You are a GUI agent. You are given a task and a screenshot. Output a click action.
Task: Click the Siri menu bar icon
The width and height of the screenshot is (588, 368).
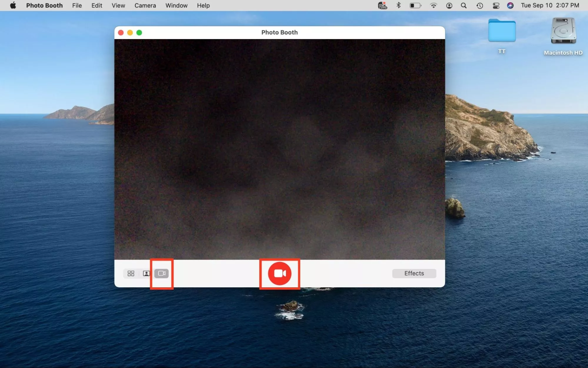click(x=510, y=6)
